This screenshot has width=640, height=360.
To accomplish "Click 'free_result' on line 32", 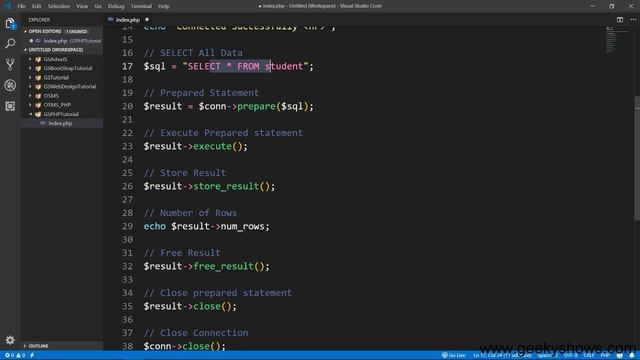I will pos(223,266).
